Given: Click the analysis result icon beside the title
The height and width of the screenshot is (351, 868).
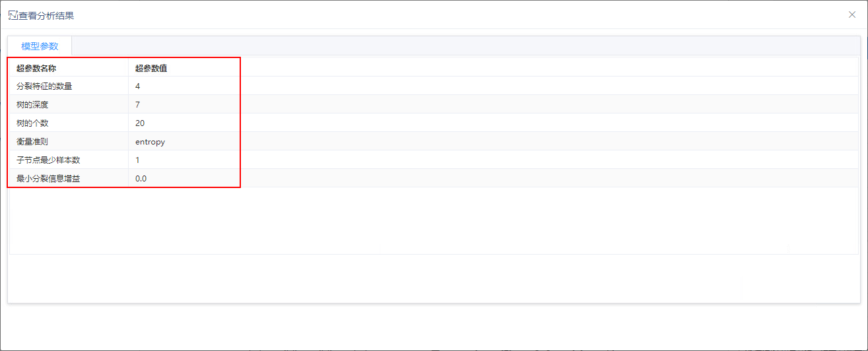Looking at the screenshot, I should pos(13,15).
